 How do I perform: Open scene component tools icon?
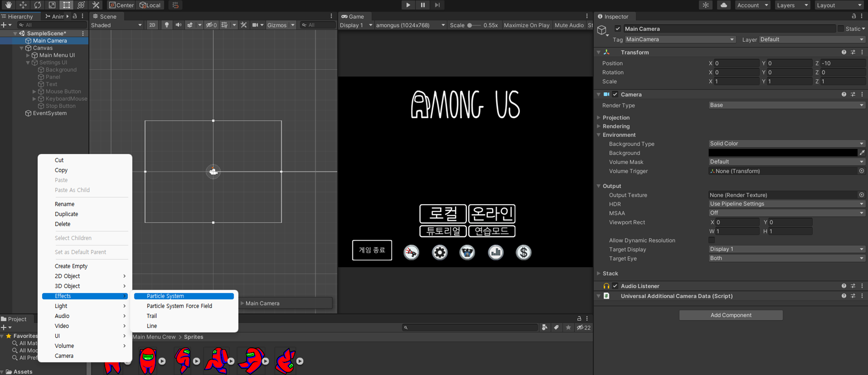[x=244, y=25]
